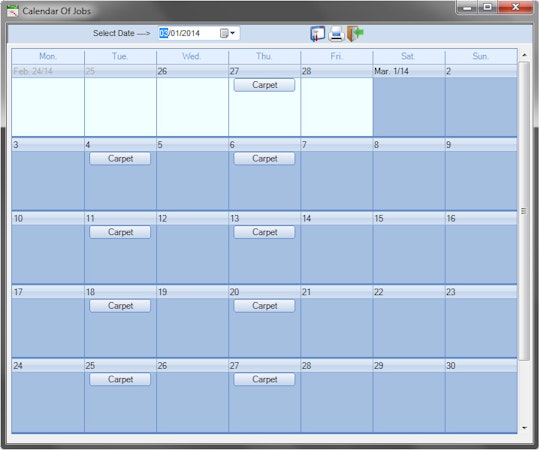This screenshot has width=539, height=450.
Task: Open the Carpet job on March 4
Action: point(120,158)
